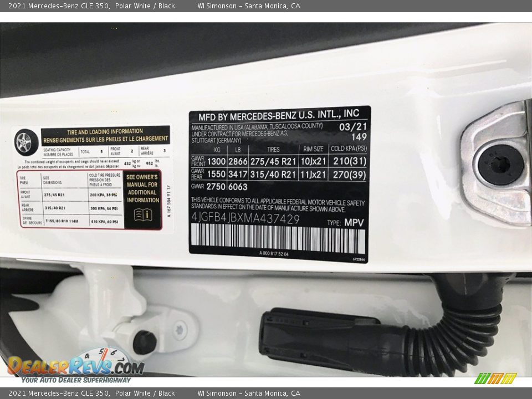Viewport: 532px width, 399px height.
Task: Click the front GAWR value 1300 kg
Action: 216,161
